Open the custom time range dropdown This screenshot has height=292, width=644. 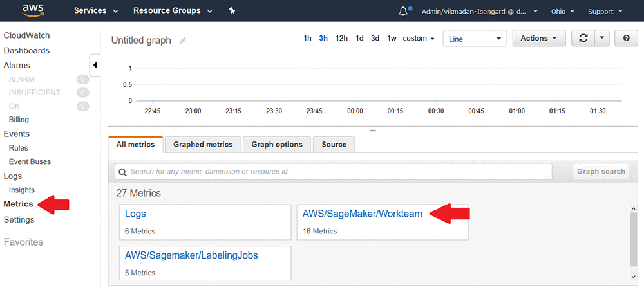[x=419, y=38]
